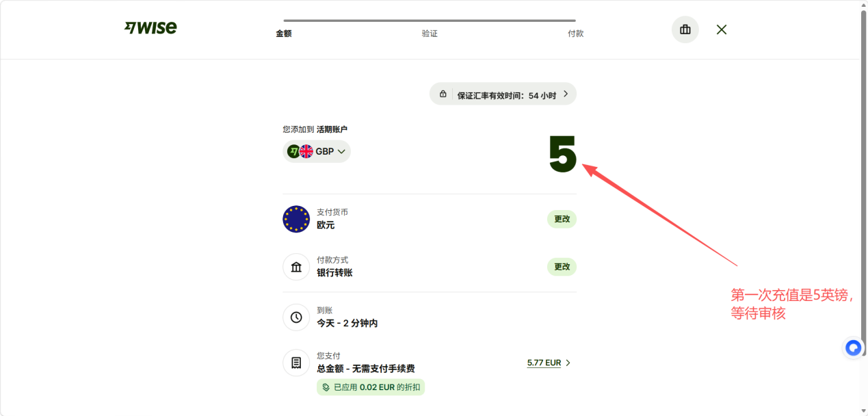The height and width of the screenshot is (416, 868).
Task: Change the payment currency 欧元
Action: (562, 219)
